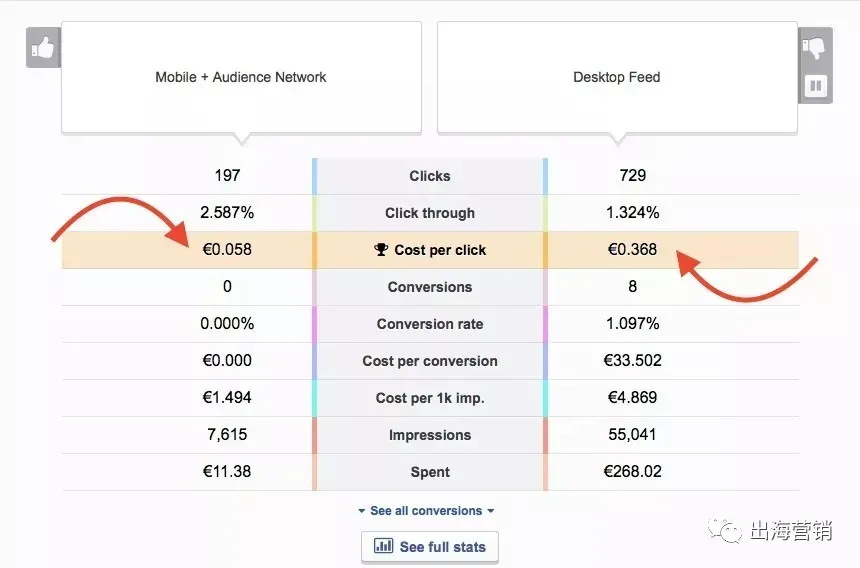The width and height of the screenshot is (860, 568).
Task: Select Desktop Feed card
Action: click(617, 77)
